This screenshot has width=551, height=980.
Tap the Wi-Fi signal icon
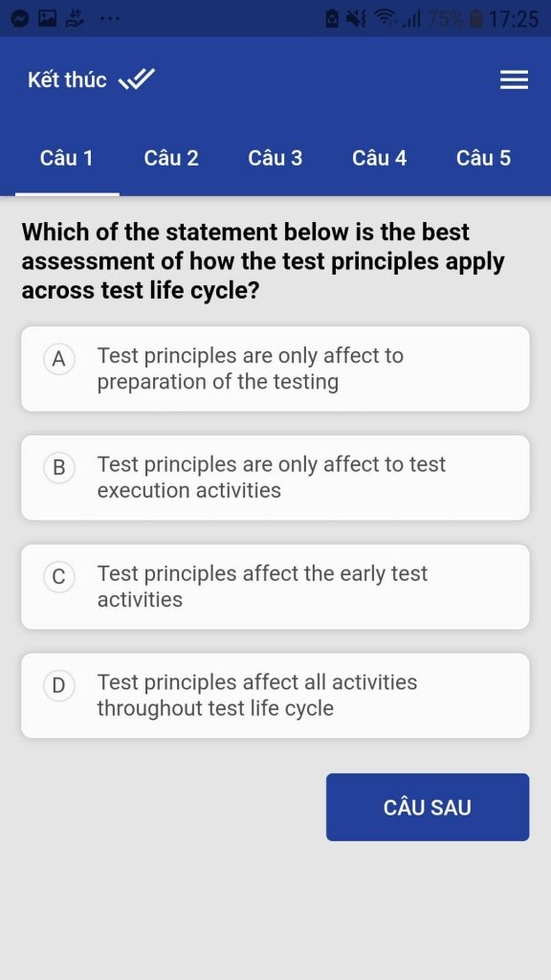pos(385,19)
